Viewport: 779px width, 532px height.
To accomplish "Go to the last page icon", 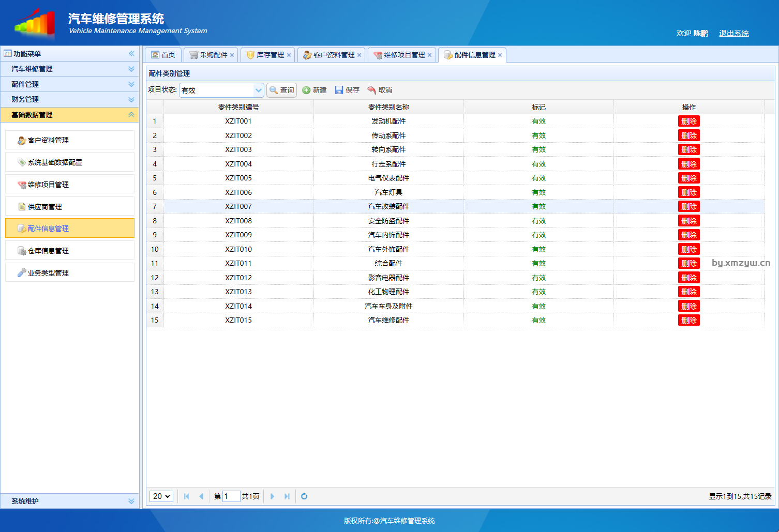I will pyautogui.click(x=287, y=496).
